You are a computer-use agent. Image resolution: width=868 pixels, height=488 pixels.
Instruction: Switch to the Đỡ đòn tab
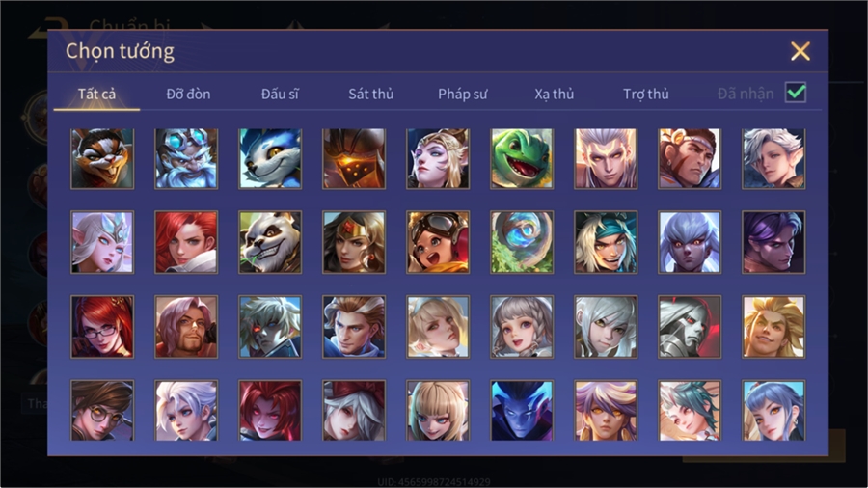click(188, 95)
